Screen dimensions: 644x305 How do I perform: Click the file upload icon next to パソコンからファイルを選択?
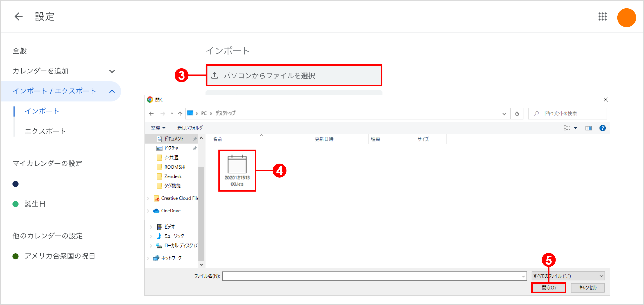tap(215, 75)
